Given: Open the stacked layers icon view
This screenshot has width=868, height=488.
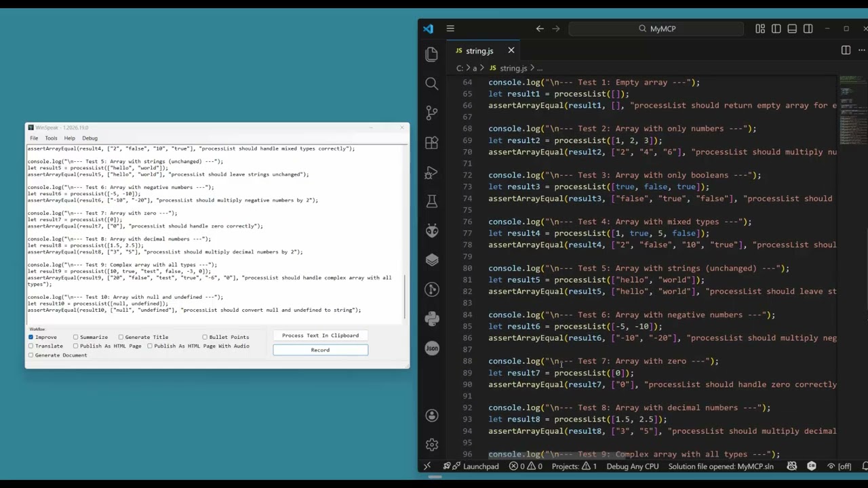Looking at the screenshot, I should [x=431, y=260].
